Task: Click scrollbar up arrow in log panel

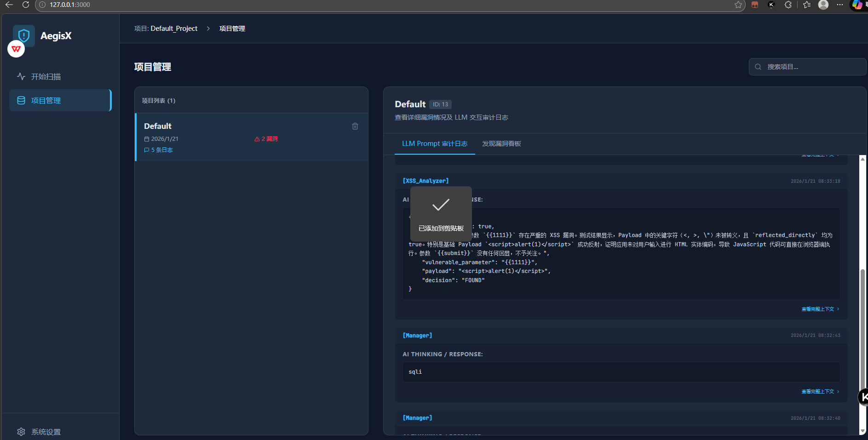Action: point(862,159)
